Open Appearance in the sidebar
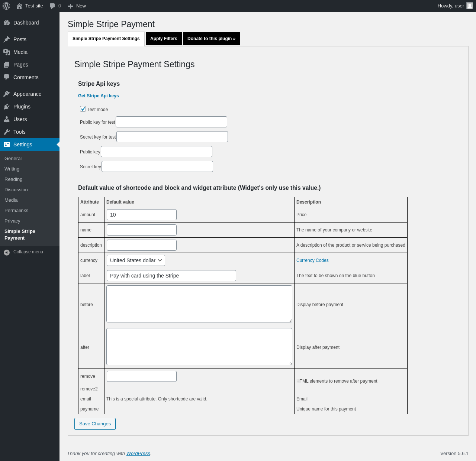This screenshot has width=476, height=461. (x=30, y=94)
